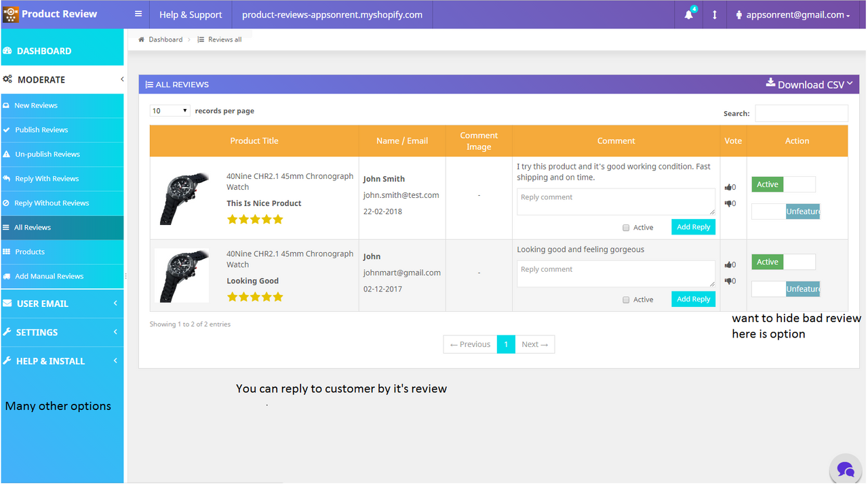Click watch thumbnail in johnmart's row

point(182,276)
